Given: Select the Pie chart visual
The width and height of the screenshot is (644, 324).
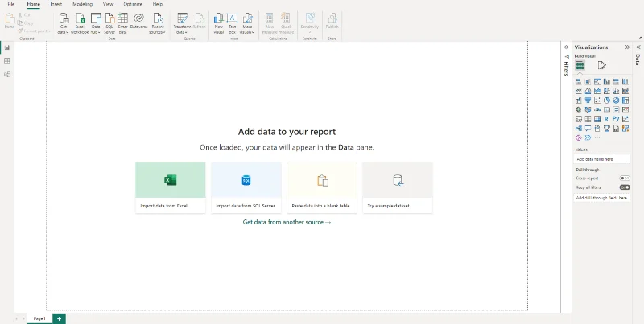Looking at the screenshot, I should (x=607, y=100).
